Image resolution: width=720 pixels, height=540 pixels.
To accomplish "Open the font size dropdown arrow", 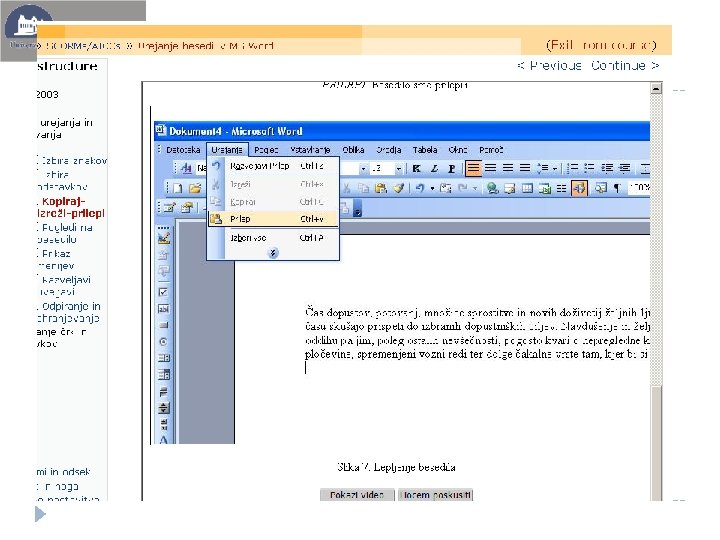I will (398, 169).
